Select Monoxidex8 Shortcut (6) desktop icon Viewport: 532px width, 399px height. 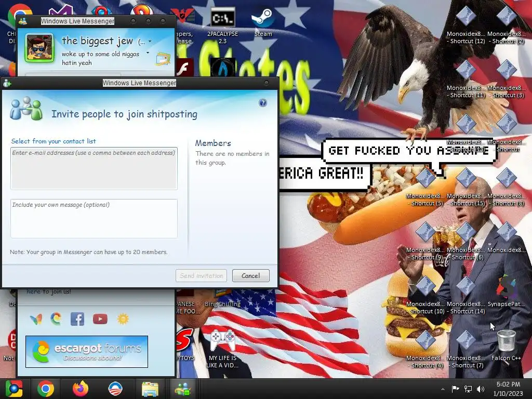pos(465,242)
